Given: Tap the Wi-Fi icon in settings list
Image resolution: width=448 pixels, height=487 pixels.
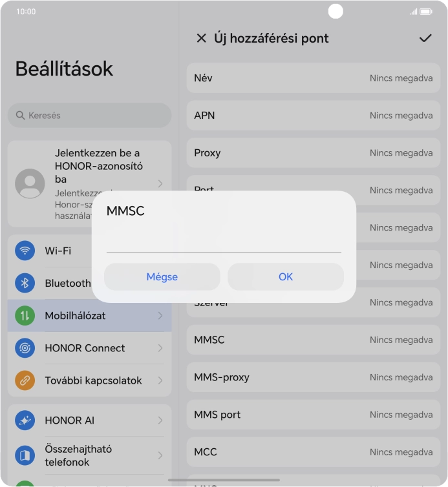Looking at the screenshot, I should click(25, 251).
